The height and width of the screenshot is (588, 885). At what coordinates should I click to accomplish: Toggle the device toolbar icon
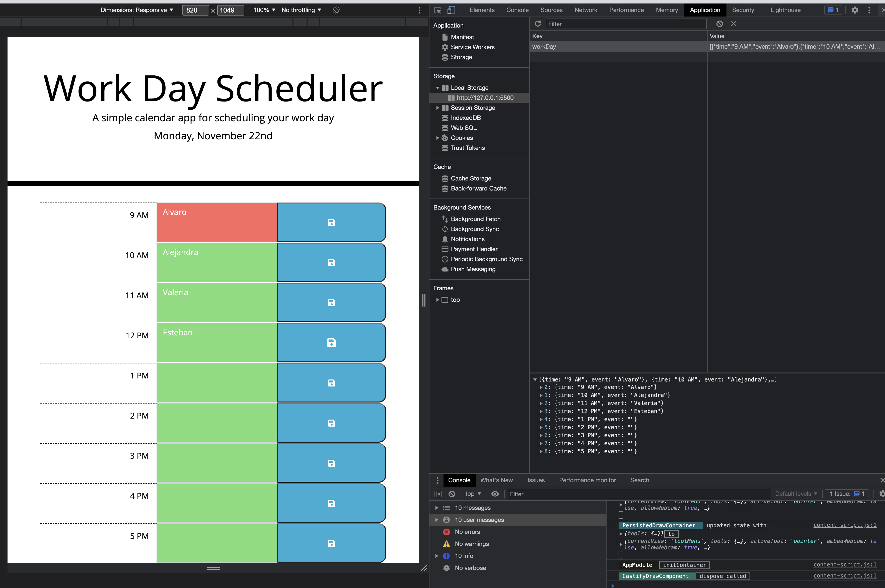(451, 10)
